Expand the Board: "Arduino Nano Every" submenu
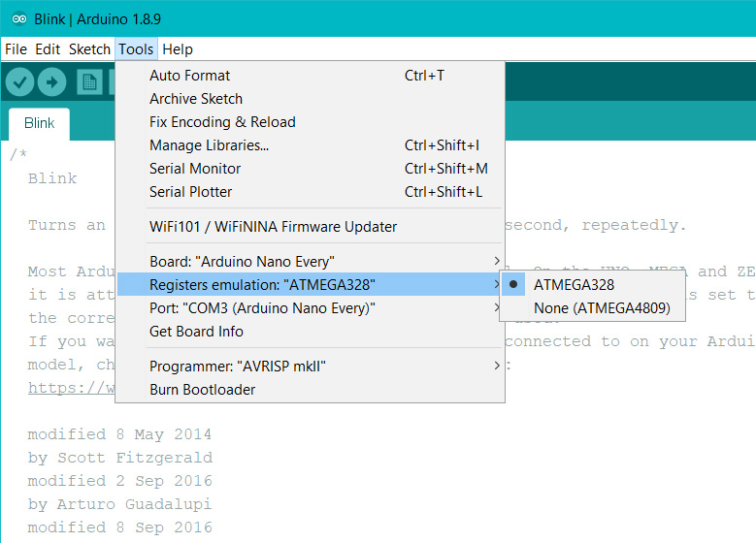Image resolution: width=756 pixels, height=543 pixels. (311, 262)
